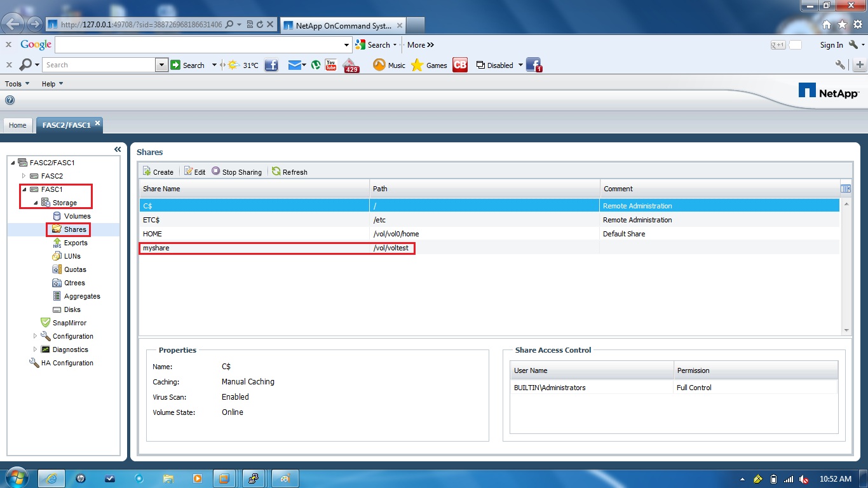Switch to the Home tab

point(17,125)
